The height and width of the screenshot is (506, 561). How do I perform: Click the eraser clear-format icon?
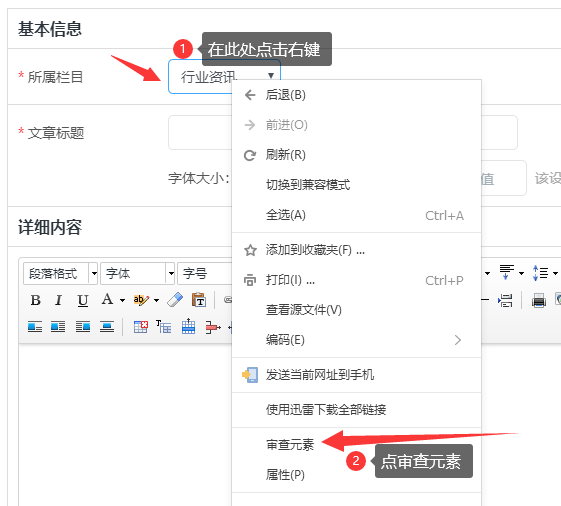click(x=175, y=300)
